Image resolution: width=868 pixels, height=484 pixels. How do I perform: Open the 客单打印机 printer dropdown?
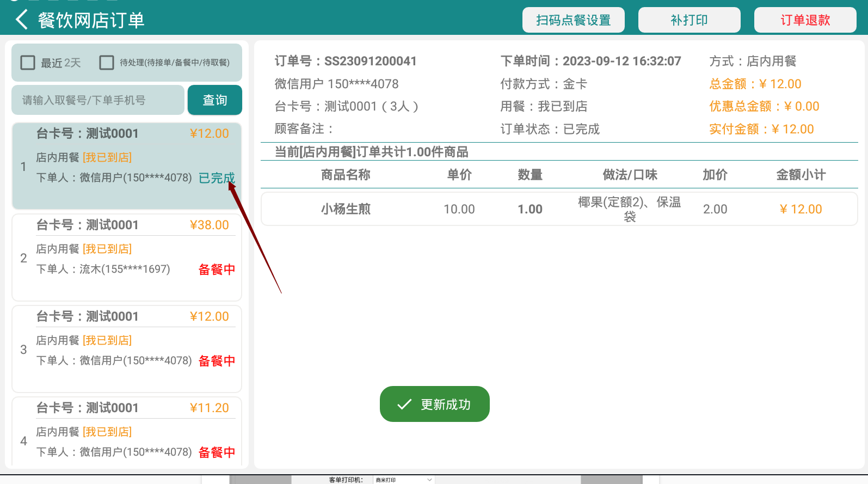point(404,480)
